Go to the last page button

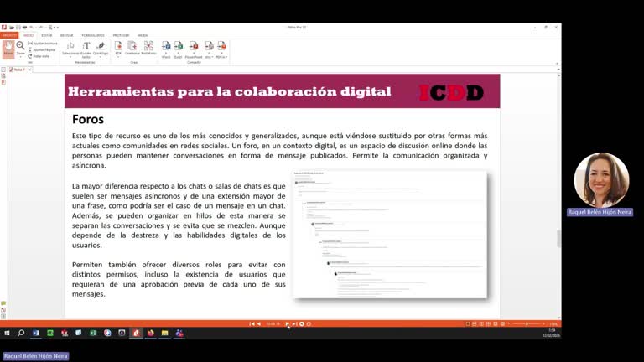294,323
